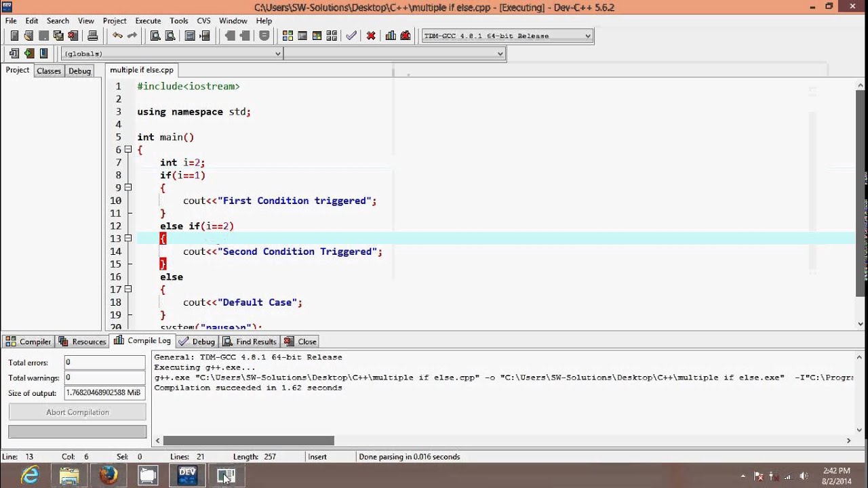Click the Close file toolbar icon
The width and height of the screenshot is (868, 488).
coord(73,36)
